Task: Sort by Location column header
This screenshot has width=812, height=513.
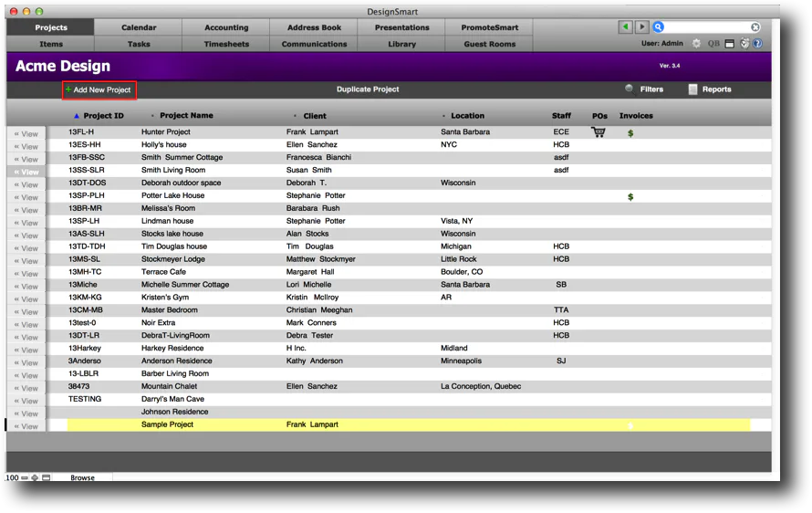Action: coord(468,116)
